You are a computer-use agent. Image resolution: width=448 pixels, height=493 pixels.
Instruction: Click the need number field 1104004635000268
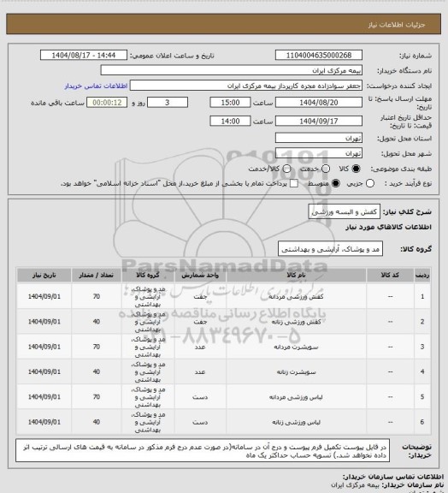coord(319,55)
